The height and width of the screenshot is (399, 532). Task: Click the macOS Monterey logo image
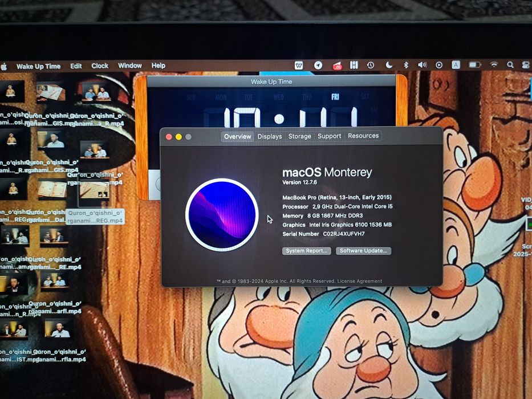click(222, 215)
